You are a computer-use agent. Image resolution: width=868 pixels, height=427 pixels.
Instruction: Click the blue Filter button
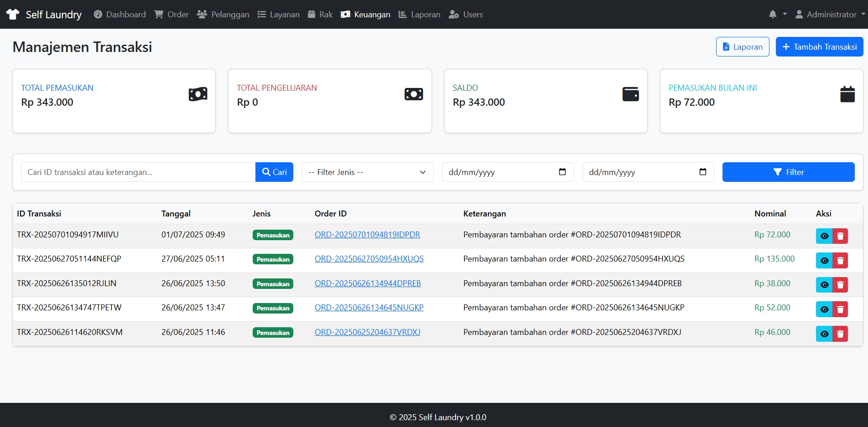(788, 172)
